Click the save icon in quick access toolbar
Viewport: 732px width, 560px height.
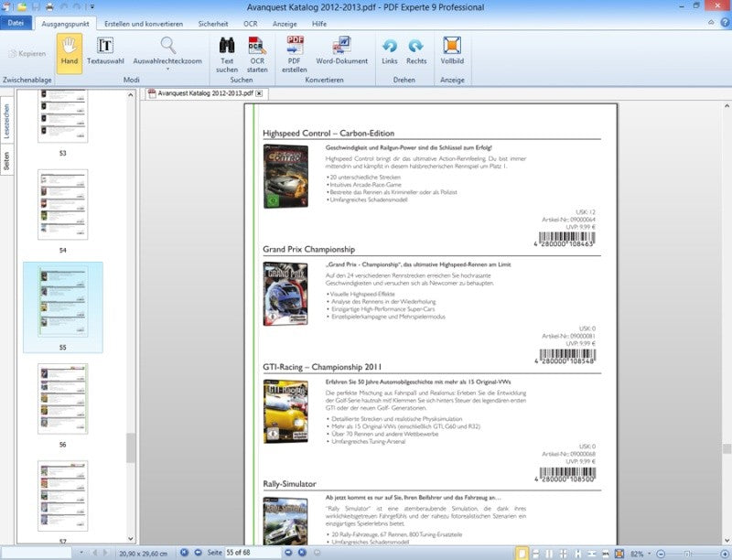(36, 7)
